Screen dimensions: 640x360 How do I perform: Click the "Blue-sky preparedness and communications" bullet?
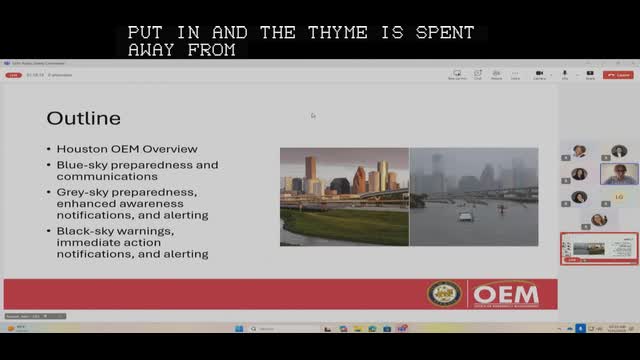click(x=138, y=171)
